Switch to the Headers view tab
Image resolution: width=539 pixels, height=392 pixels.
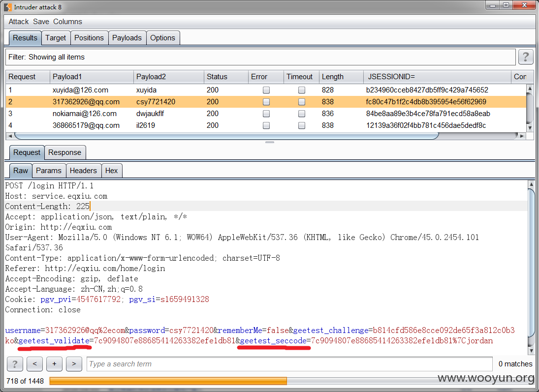click(83, 171)
